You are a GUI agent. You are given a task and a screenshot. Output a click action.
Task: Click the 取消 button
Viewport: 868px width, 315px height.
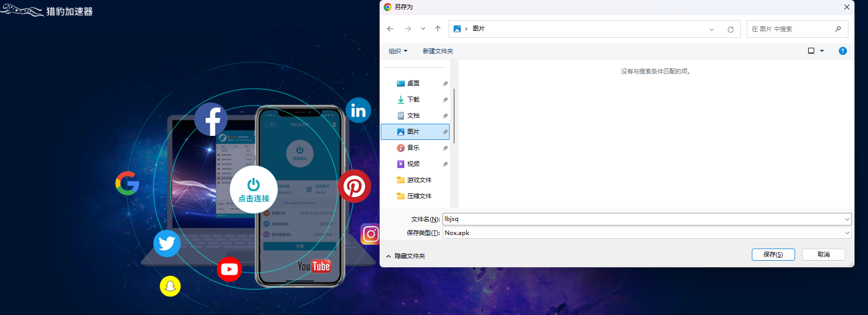pyautogui.click(x=823, y=255)
